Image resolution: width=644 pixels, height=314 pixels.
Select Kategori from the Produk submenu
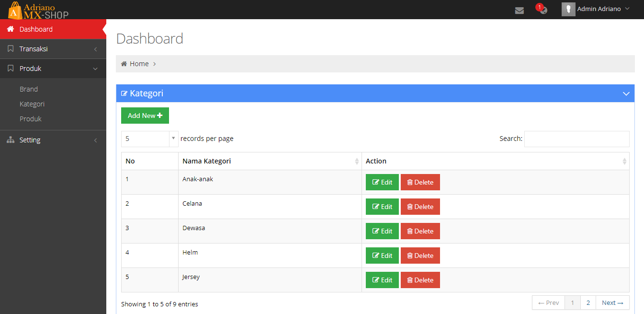32,104
